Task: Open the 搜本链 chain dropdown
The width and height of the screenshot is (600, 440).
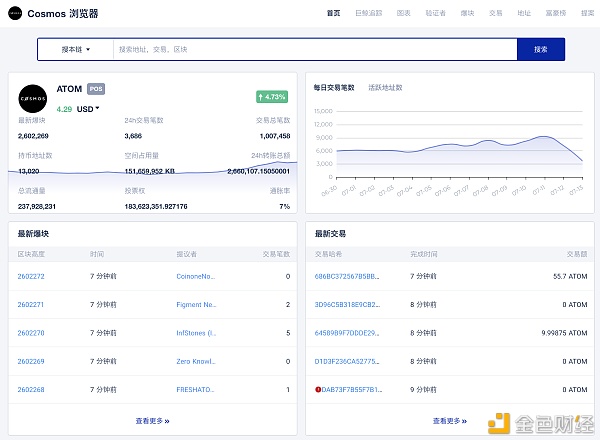Action: click(75, 49)
